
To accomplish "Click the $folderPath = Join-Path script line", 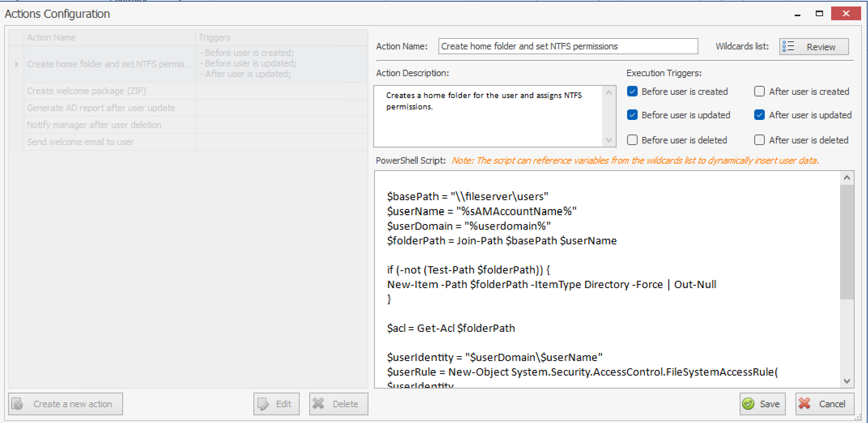I will [502, 241].
